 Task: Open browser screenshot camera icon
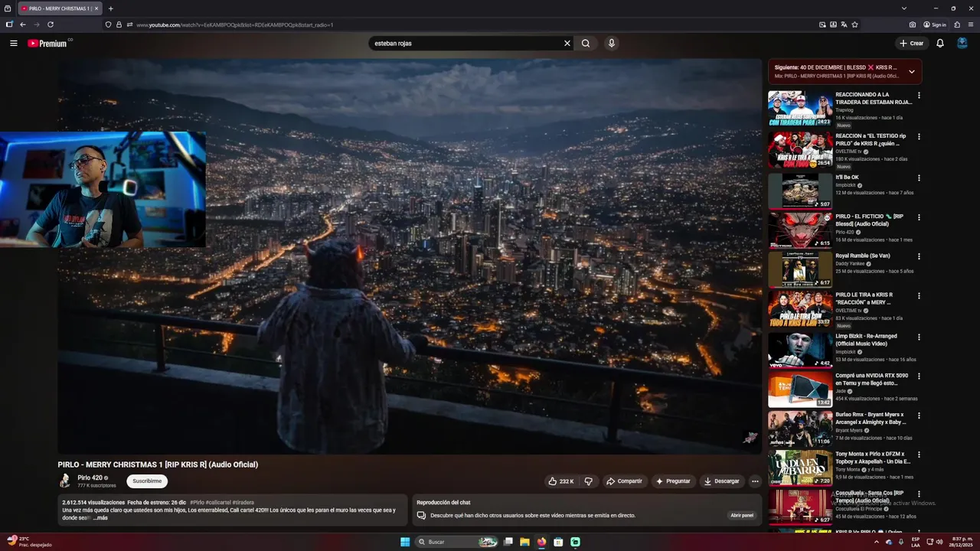(x=913, y=24)
